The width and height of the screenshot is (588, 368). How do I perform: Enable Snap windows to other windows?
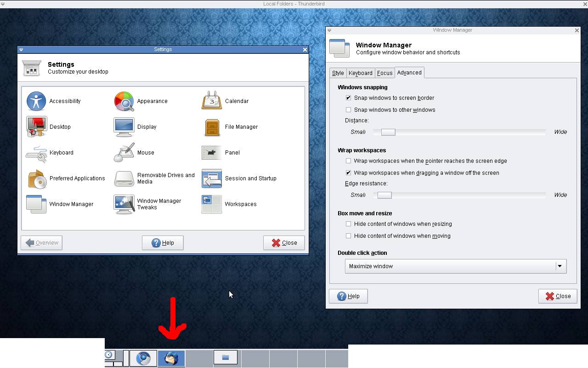[348, 110]
